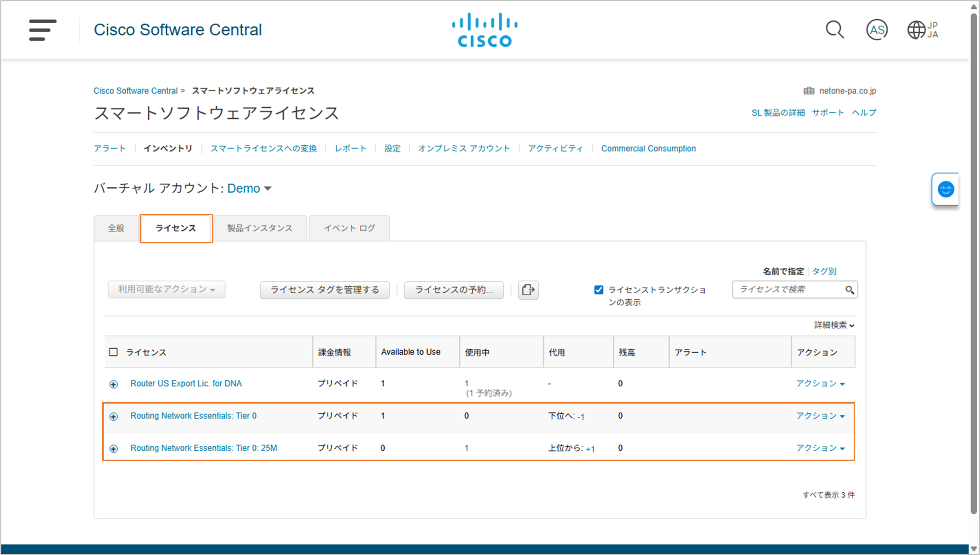Open the hamburger navigation menu

(42, 30)
